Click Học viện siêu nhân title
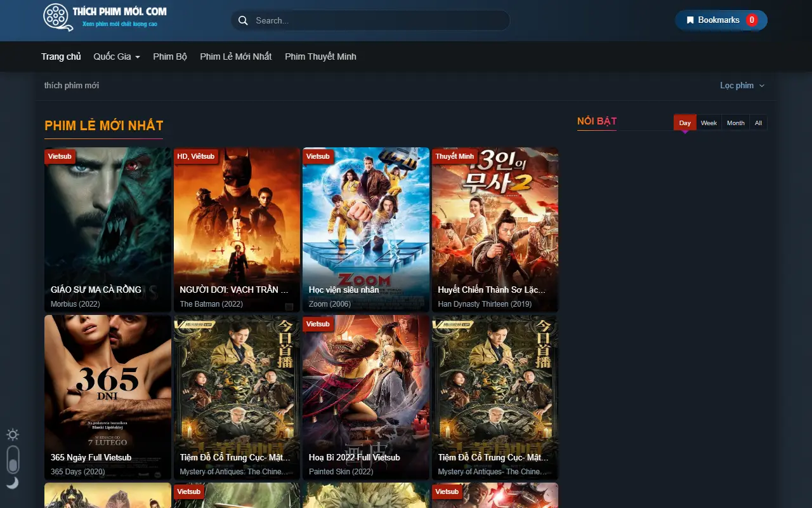Screen dimensions: 812x508 (x=344, y=290)
